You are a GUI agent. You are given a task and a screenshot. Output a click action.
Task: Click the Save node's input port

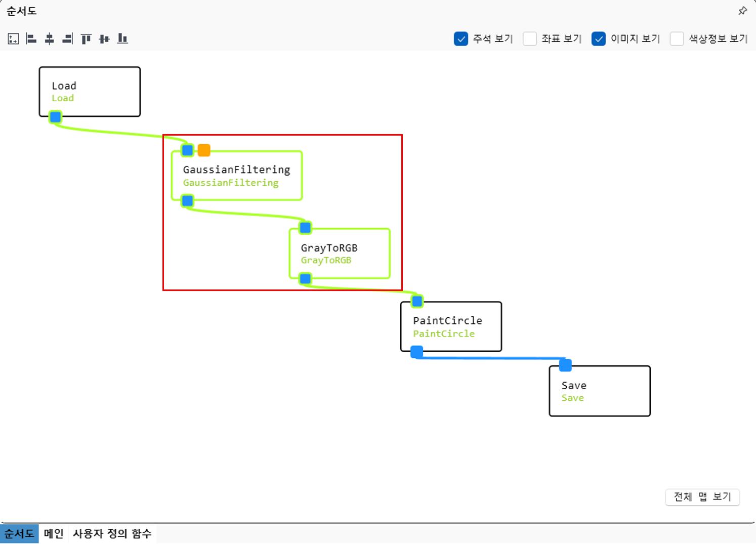(x=565, y=365)
